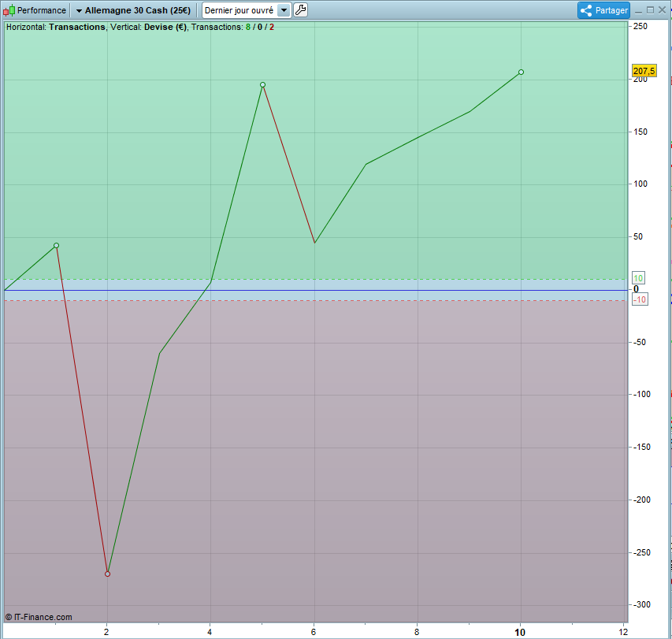Click the Performance candlestick icon
672x639 pixels.
(x=9, y=10)
